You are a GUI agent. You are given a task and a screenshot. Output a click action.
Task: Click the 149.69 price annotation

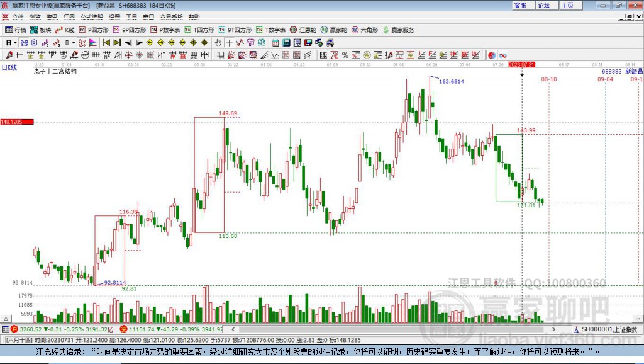(x=228, y=113)
